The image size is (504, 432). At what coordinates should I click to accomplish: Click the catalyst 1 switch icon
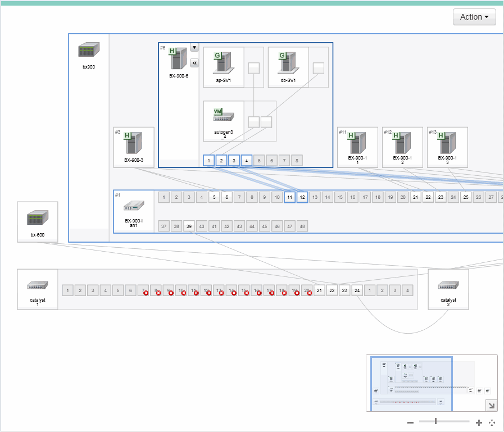[38, 285]
